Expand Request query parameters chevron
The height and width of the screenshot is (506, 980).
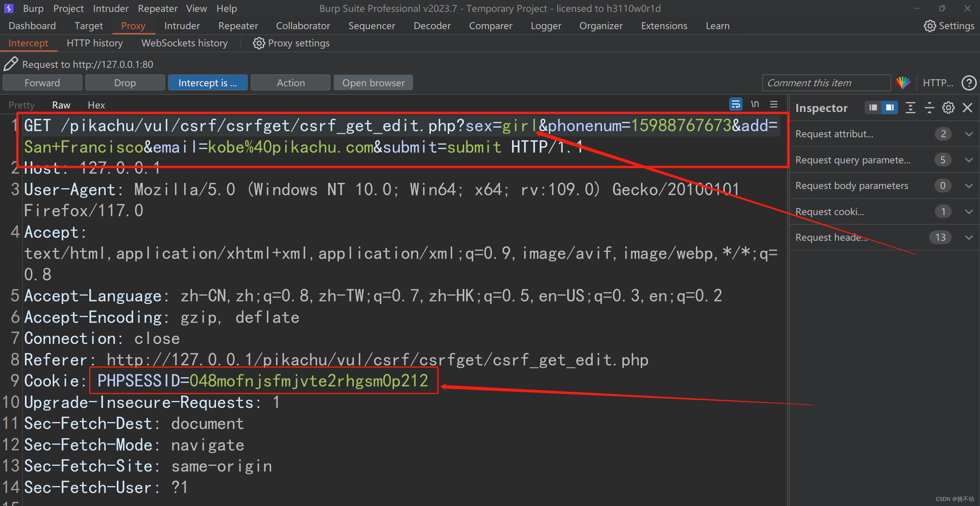point(969,160)
